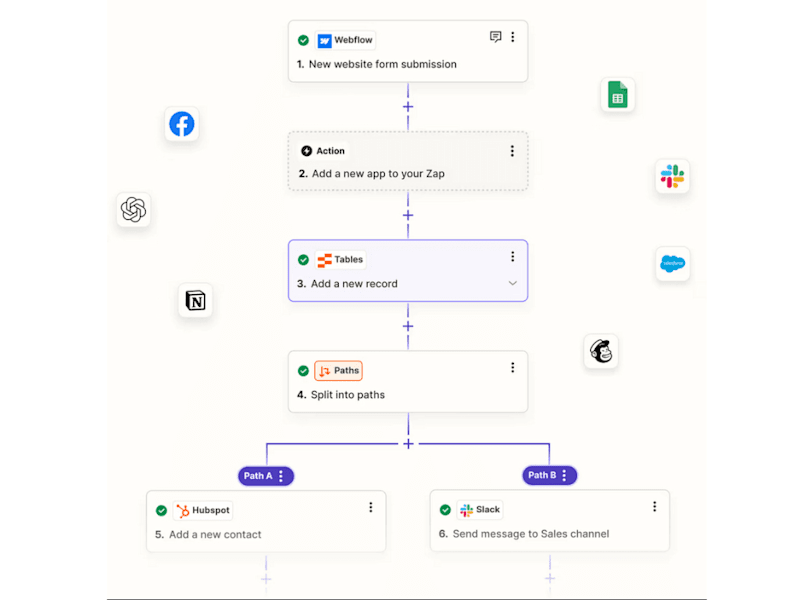Viewport: 800px width, 600px height.
Task: Add a step below the Hubspot step
Action: coord(266,579)
